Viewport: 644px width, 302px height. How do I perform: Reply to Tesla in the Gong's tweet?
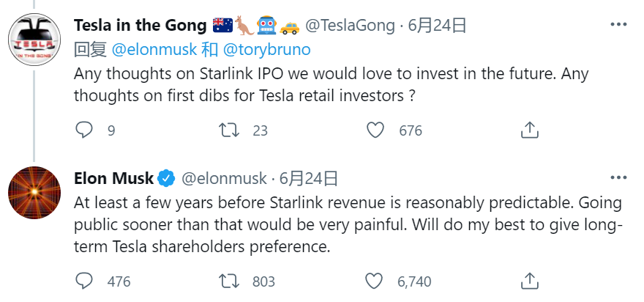(x=85, y=130)
